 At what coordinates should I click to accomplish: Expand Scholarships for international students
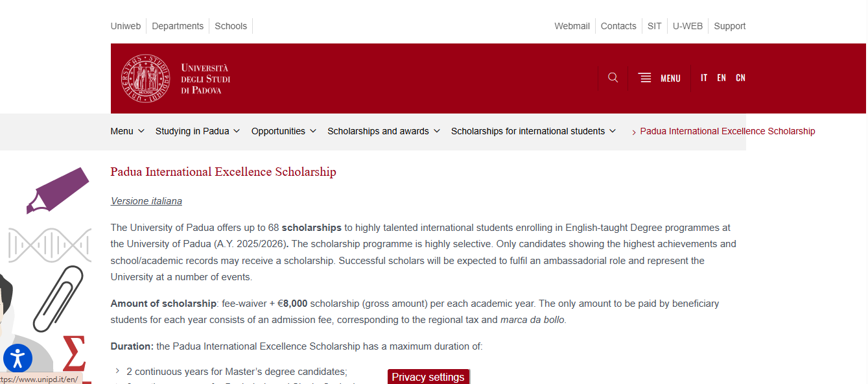(x=528, y=131)
